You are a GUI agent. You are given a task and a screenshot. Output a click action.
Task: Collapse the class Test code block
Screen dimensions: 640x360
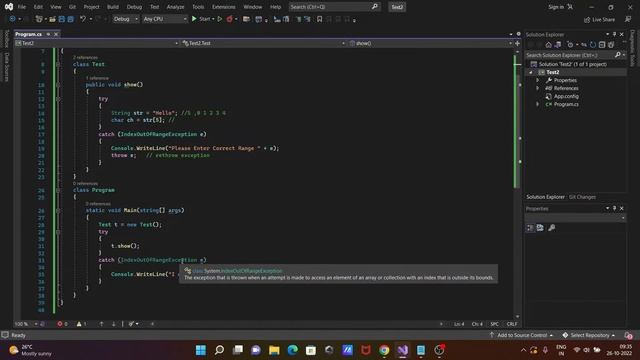(58, 64)
